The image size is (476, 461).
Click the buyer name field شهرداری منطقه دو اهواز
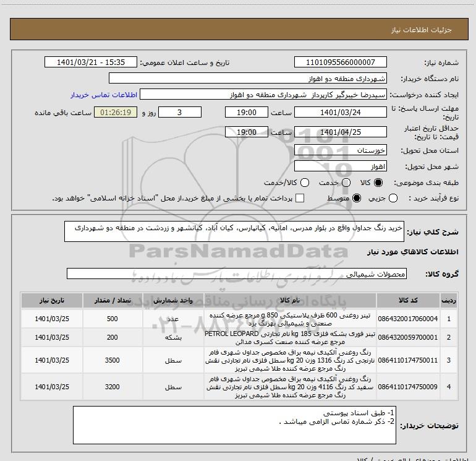coord(248,78)
